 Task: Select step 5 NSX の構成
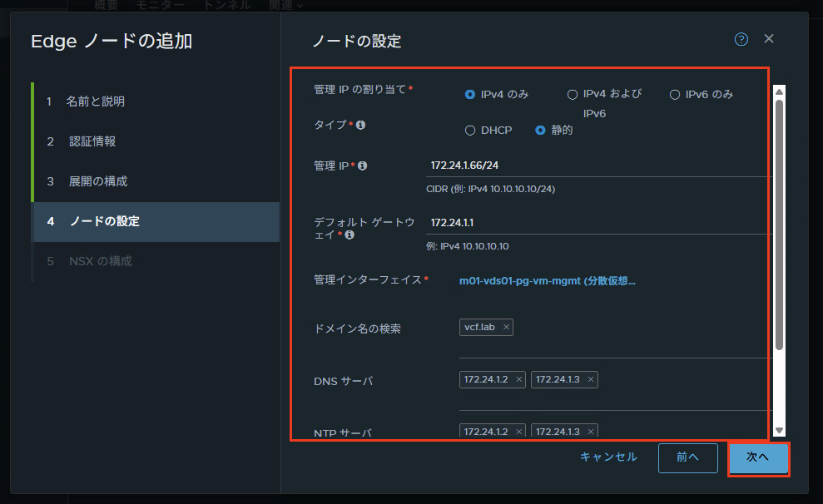tap(156, 261)
